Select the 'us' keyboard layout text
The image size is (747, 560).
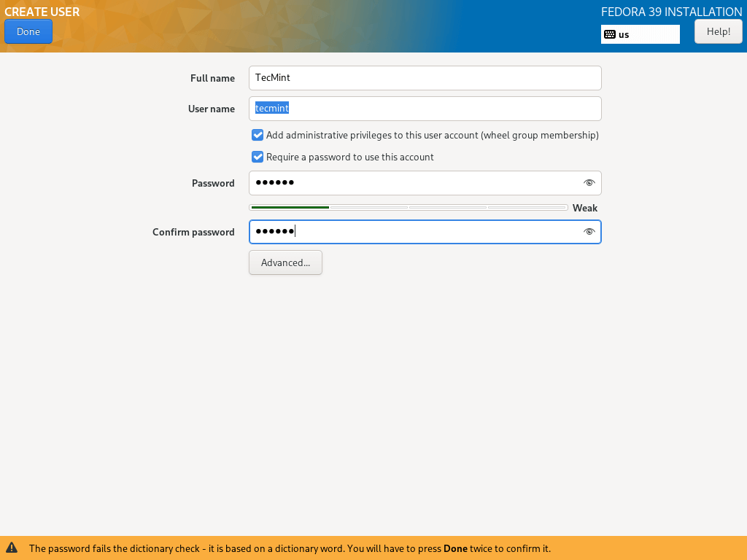(x=624, y=34)
